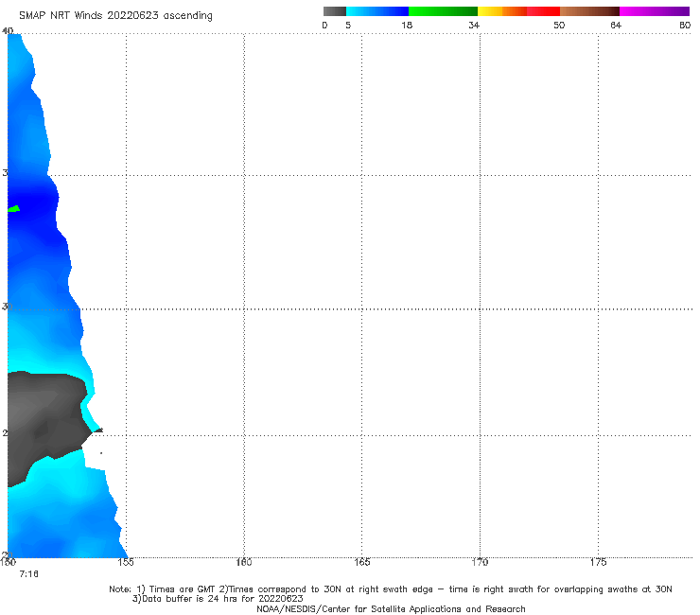Click the cyan-blue 5-18 colorbar segment

pyautogui.click(x=377, y=11)
